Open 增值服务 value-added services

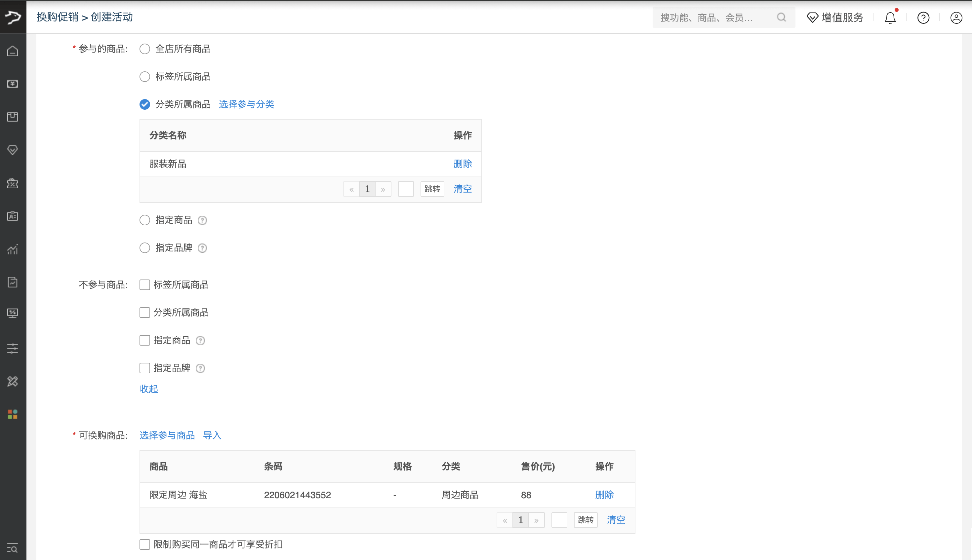[x=835, y=17]
